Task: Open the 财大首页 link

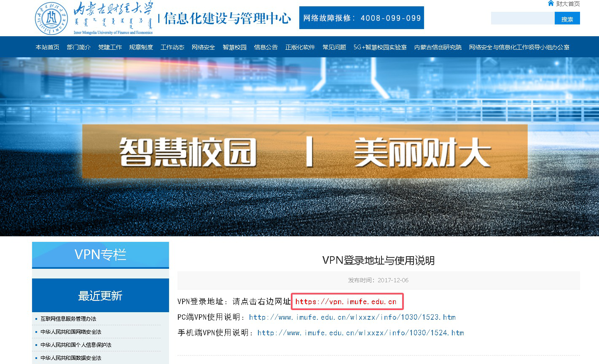Action: point(568,4)
